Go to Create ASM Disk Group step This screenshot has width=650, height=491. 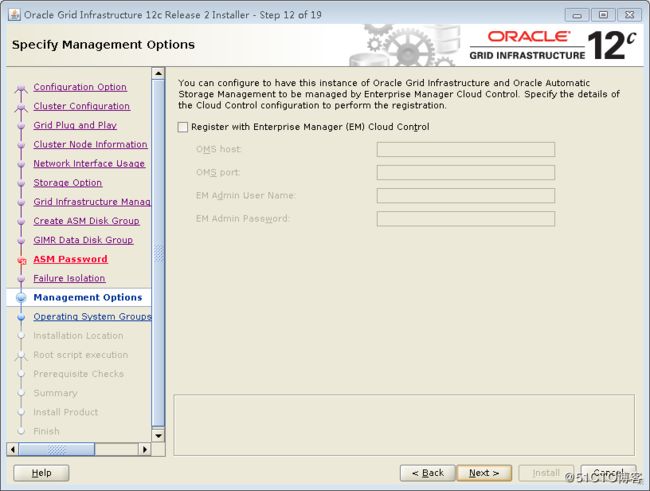pos(86,221)
